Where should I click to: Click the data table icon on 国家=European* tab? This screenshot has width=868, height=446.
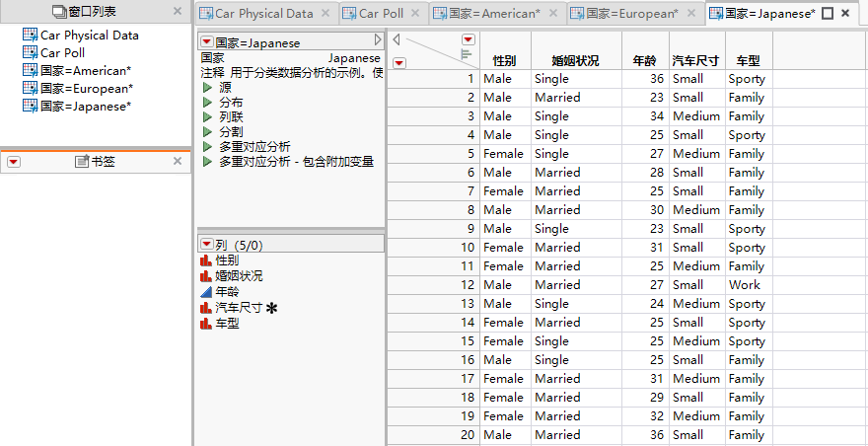click(577, 13)
